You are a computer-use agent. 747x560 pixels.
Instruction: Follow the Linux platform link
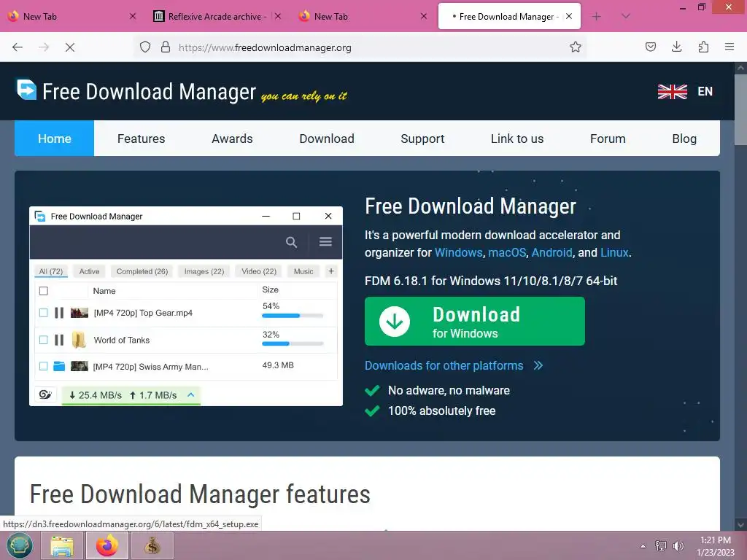click(614, 252)
